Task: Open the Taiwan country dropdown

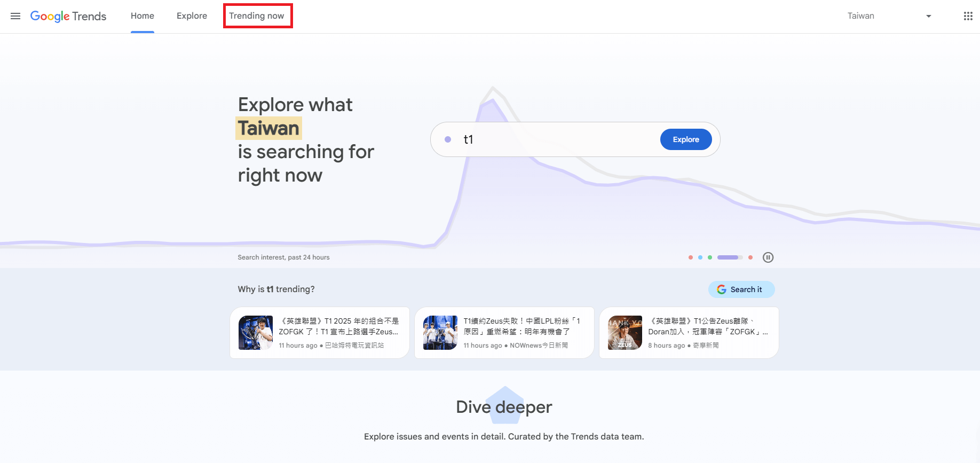Action: coord(889,16)
